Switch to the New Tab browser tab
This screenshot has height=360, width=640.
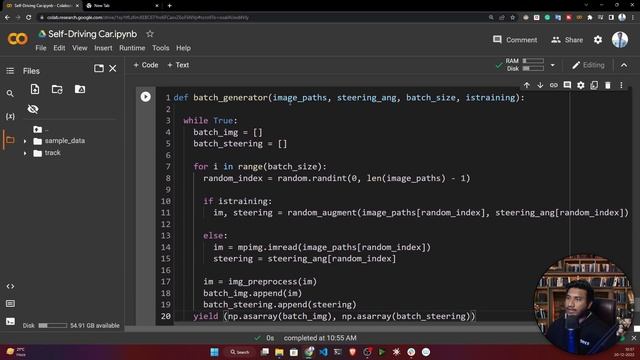tap(122, 6)
